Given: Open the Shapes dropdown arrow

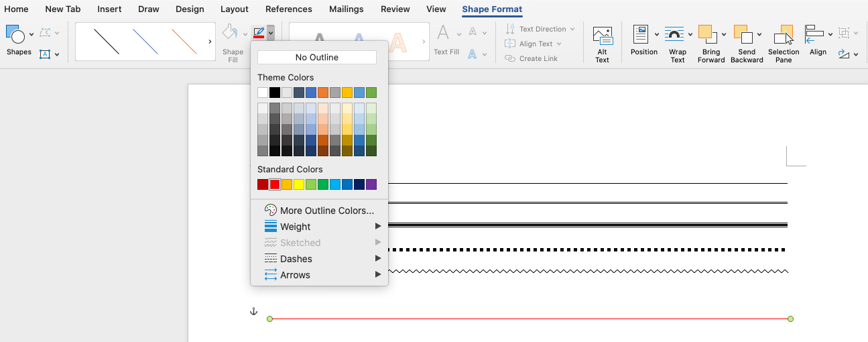Looking at the screenshot, I should click(32, 35).
